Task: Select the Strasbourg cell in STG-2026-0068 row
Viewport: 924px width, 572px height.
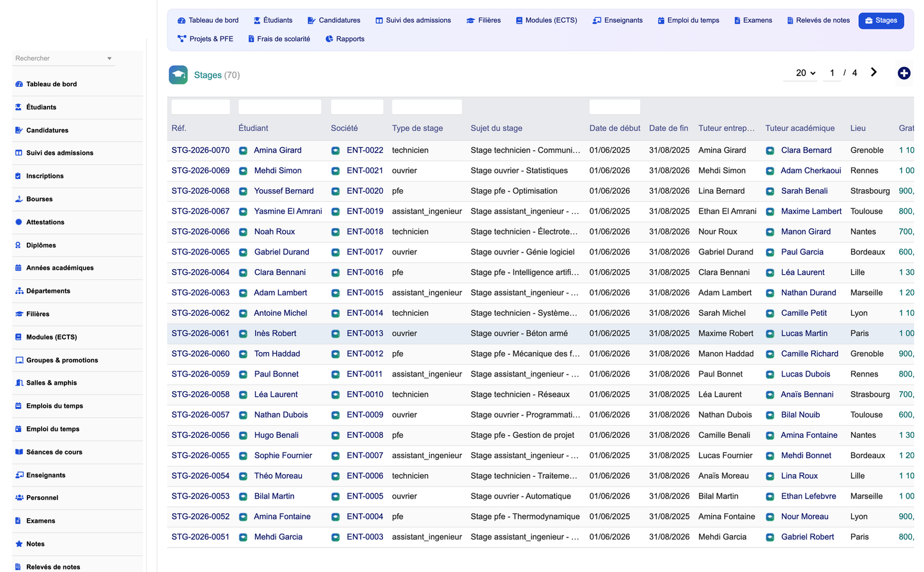Action: coord(870,191)
